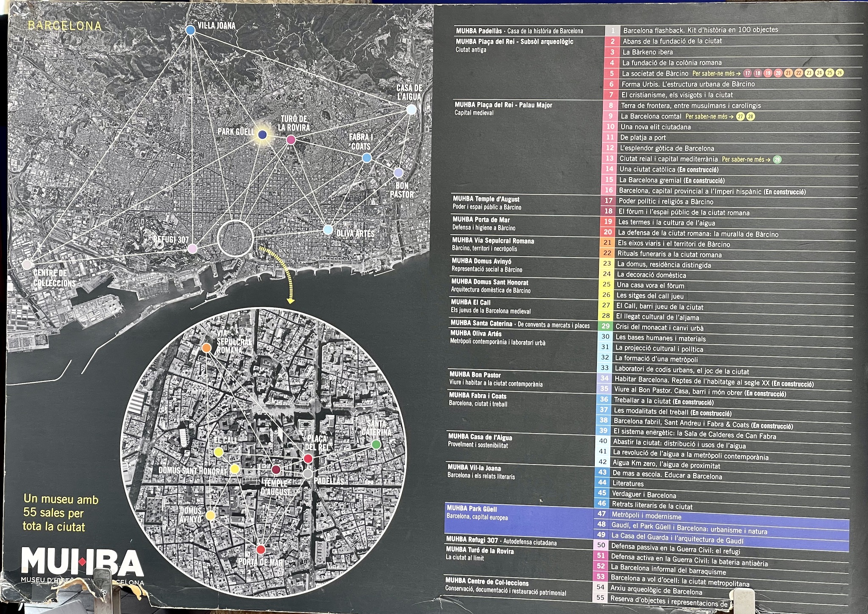This screenshot has height=614, width=868.
Task: Select 'Abans de la fundació de la ciutat'
Action: pyautogui.click(x=672, y=41)
